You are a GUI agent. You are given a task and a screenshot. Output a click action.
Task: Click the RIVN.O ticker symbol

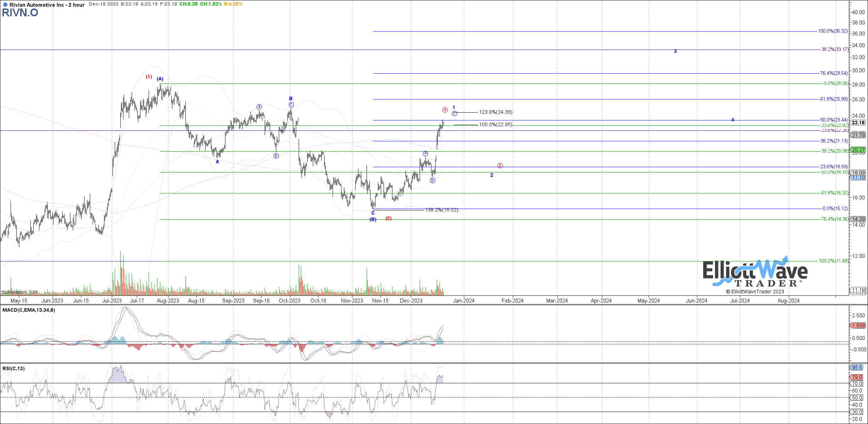[x=20, y=13]
